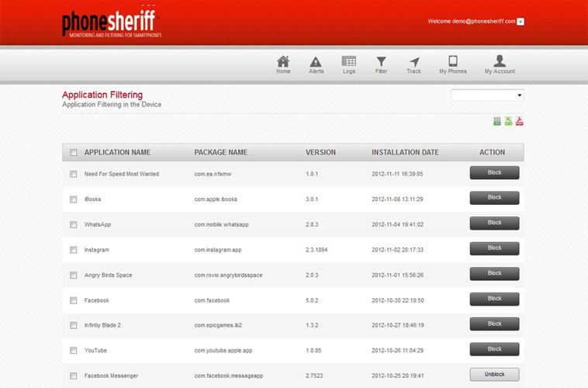Image resolution: width=588 pixels, height=388 pixels.
Task: Check the Need For Speed Most Wanted row
Action: tap(73, 174)
